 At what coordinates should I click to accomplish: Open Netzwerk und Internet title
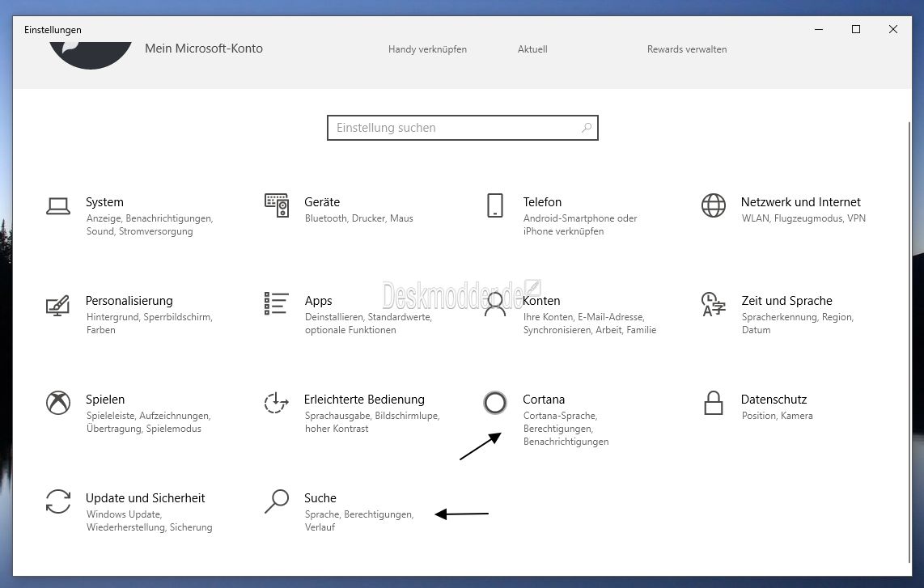[801, 202]
